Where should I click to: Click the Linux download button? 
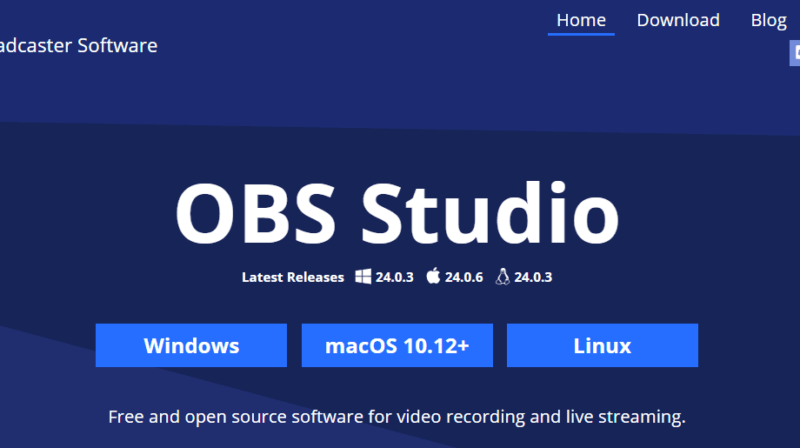coord(602,345)
